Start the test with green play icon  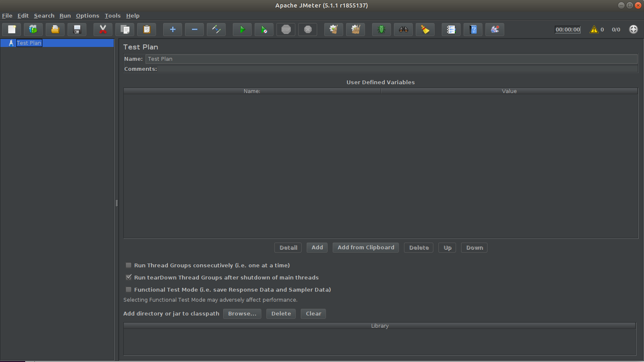tap(242, 29)
